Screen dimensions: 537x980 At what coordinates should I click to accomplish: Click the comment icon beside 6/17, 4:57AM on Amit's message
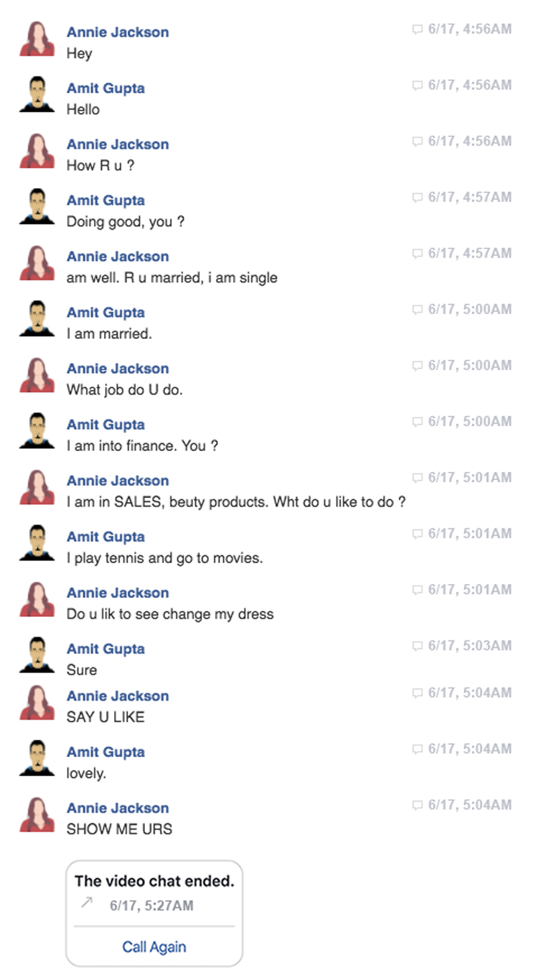(417, 197)
